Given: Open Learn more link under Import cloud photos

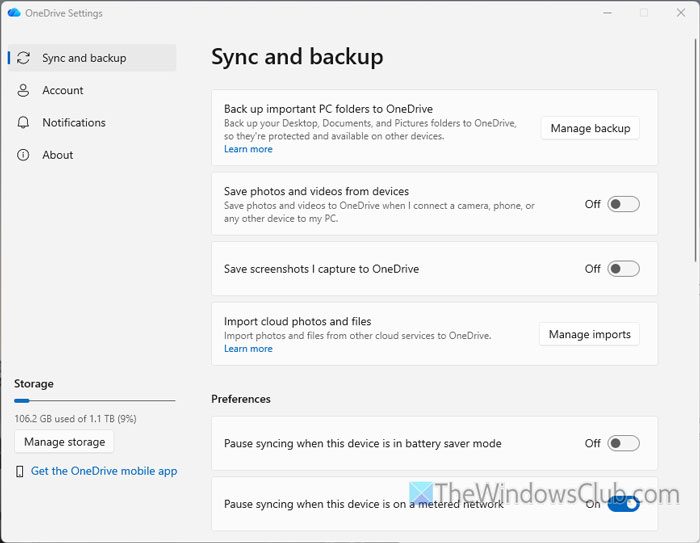Looking at the screenshot, I should pyautogui.click(x=248, y=349).
